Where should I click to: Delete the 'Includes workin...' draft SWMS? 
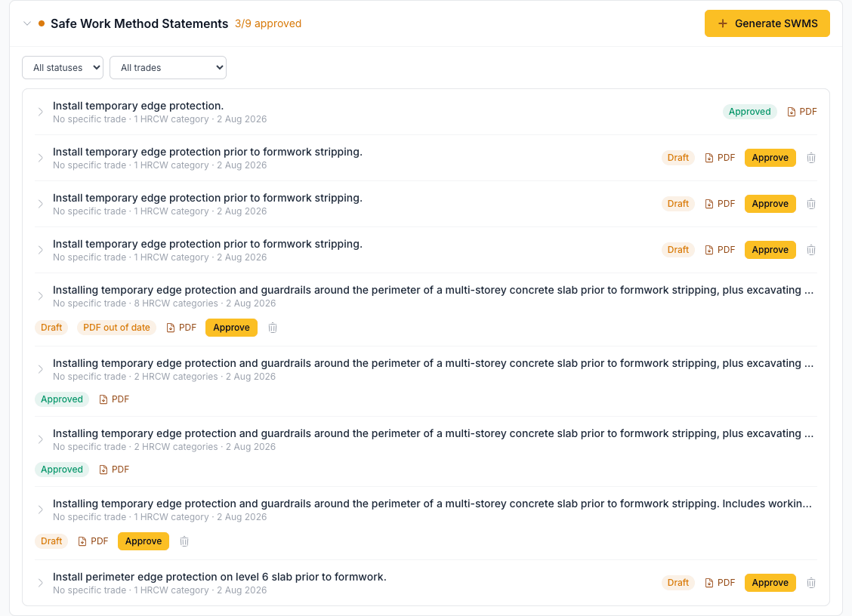[184, 541]
